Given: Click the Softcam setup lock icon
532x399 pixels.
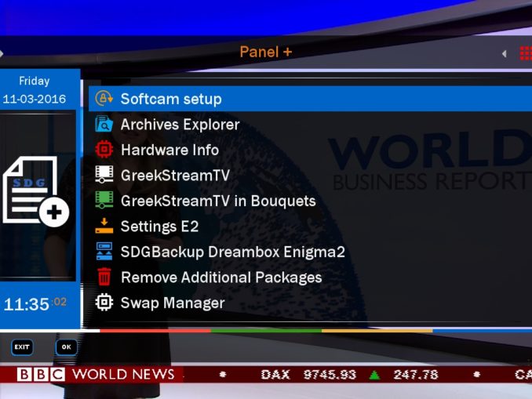Looking at the screenshot, I should tap(104, 98).
